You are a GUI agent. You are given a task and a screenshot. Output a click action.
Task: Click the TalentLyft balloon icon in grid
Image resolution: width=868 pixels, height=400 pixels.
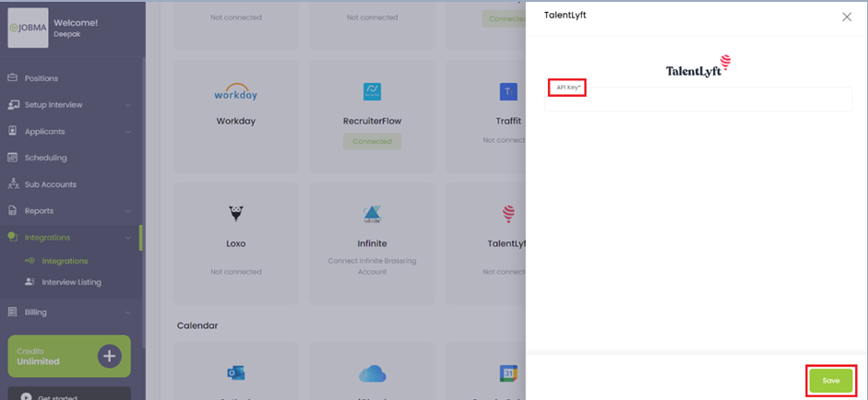coord(509,214)
